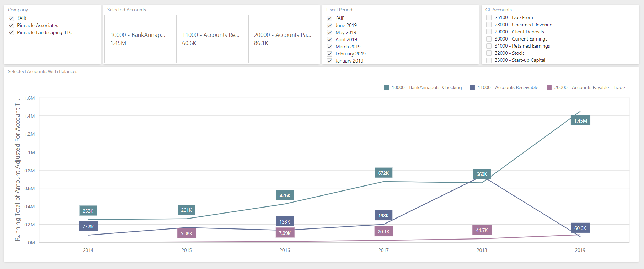
Task: Uncheck Pinnacle Associates company filter
Action: tap(11, 25)
